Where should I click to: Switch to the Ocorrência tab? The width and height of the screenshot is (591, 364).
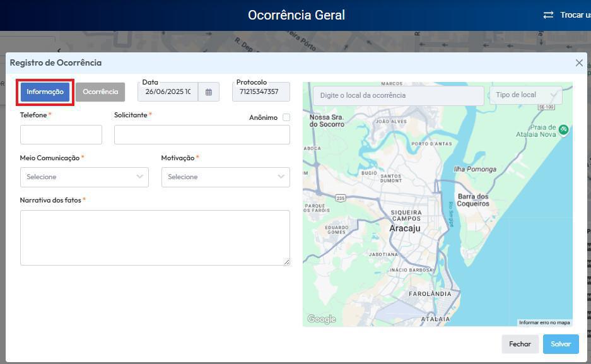[x=100, y=92]
